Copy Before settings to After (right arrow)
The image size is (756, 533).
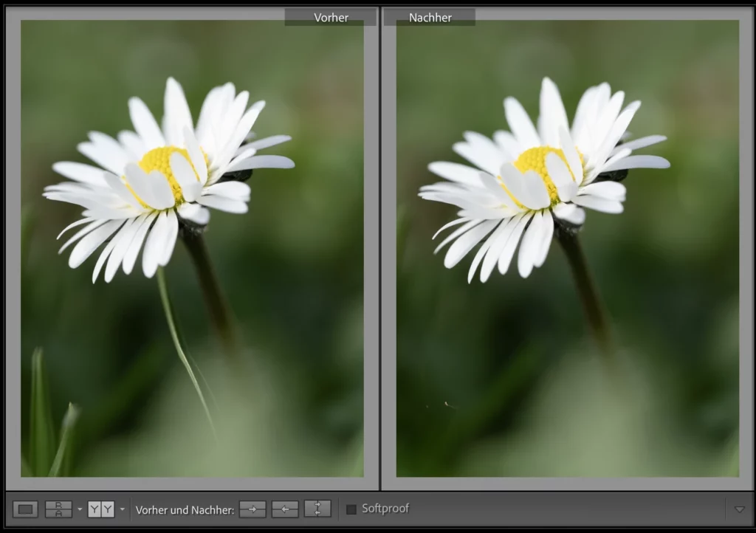[252, 509]
